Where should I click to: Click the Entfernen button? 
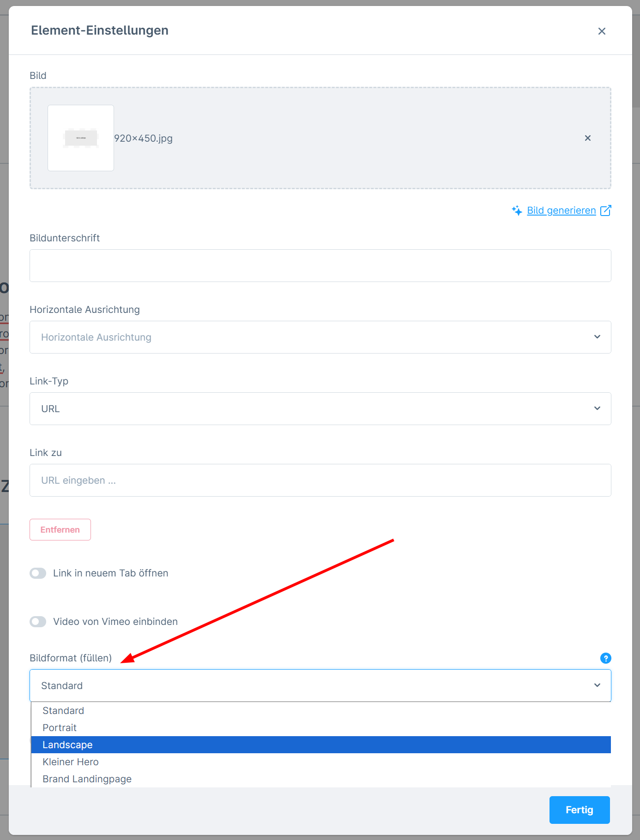(x=60, y=530)
